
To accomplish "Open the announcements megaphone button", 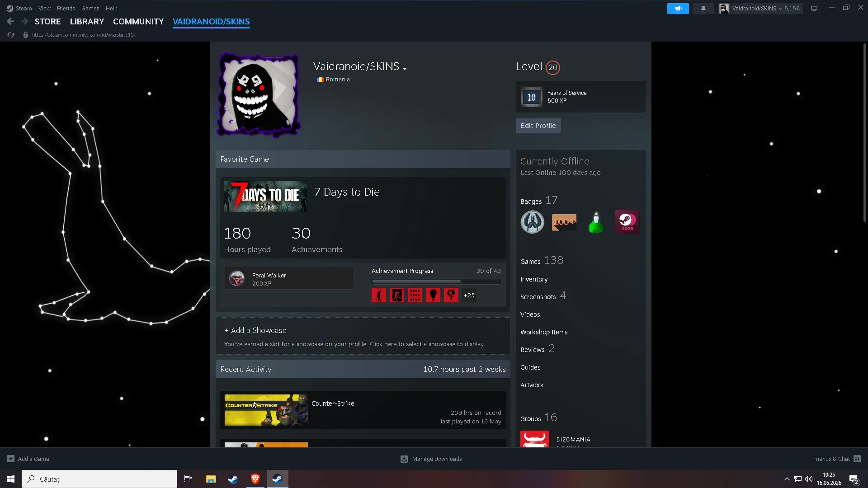I will (678, 8).
